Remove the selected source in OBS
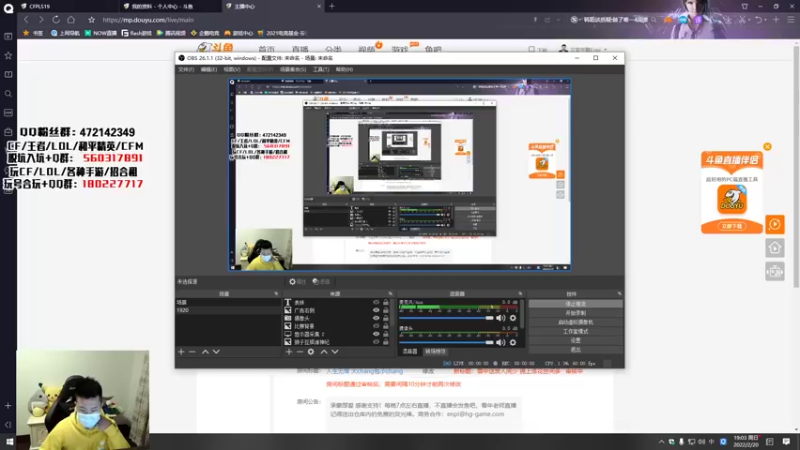The width and height of the screenshot is (800, 450). click(x=300, y=352)
